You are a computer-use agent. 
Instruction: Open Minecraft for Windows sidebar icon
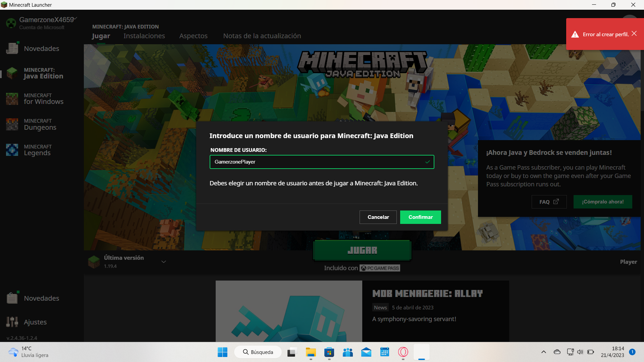[12, 99]
